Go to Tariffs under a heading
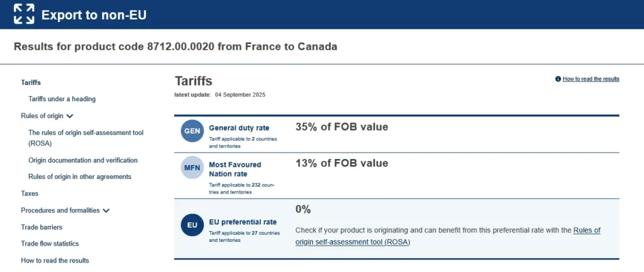The height and width of the screenshot is (272, 644). click(62, 99)
